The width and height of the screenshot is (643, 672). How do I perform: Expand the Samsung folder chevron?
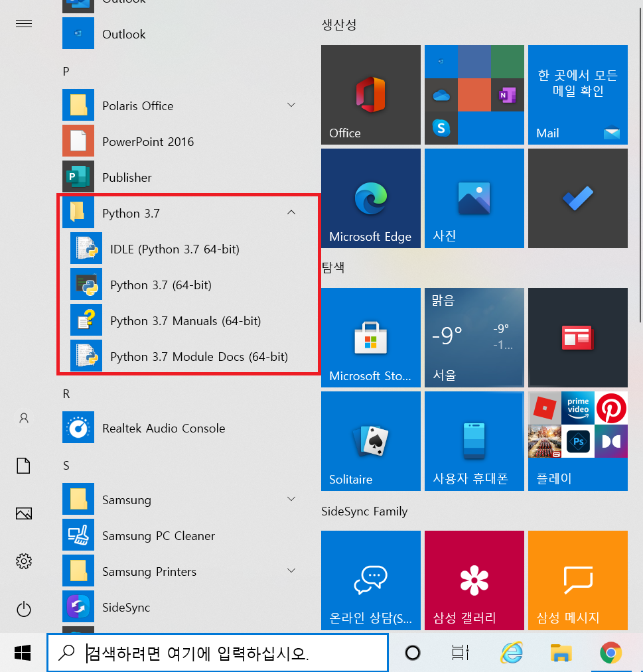click(x=291, y=499)
